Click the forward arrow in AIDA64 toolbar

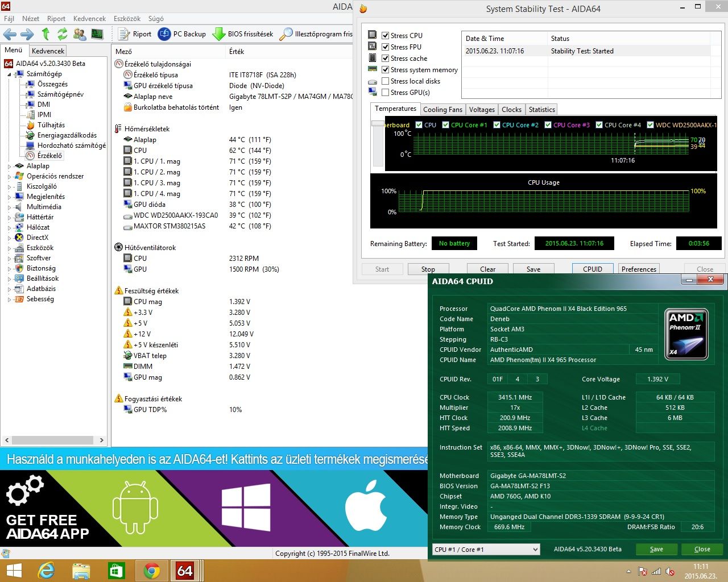click(x=27, y=34)
